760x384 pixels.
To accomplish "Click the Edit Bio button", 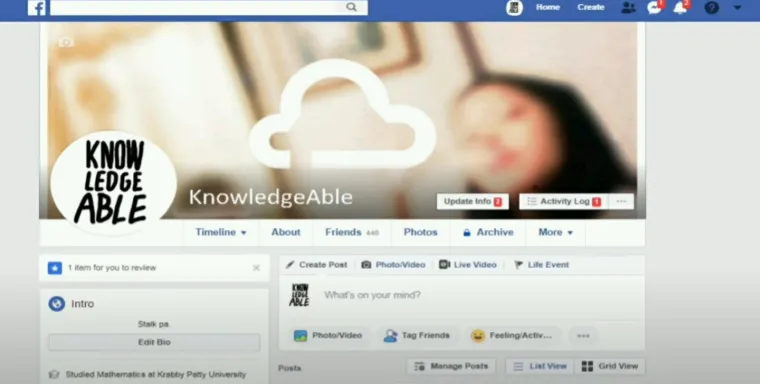I will 154,342.
